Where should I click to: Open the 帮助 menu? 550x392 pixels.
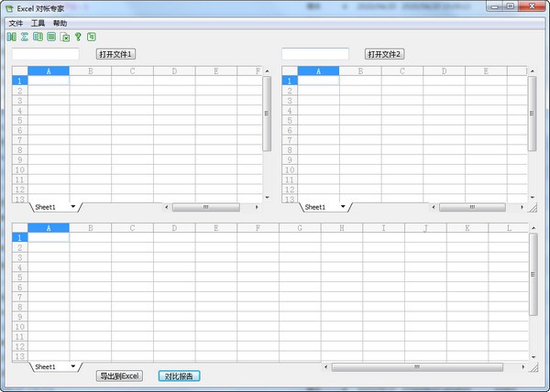coord(60,23)
